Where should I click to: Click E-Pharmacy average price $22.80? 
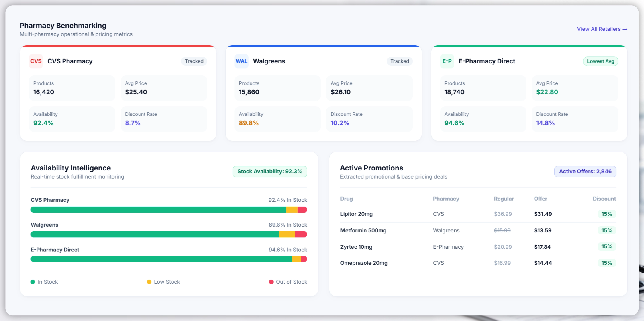pyautogui.click(x=547, y=92)
